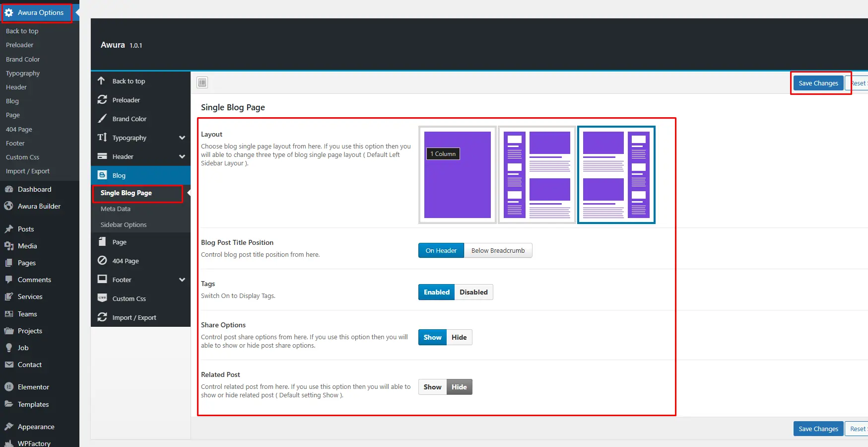Set Related Post to Show
The width and height of the screenshot is (868, 447).
(x=432, y=387)
